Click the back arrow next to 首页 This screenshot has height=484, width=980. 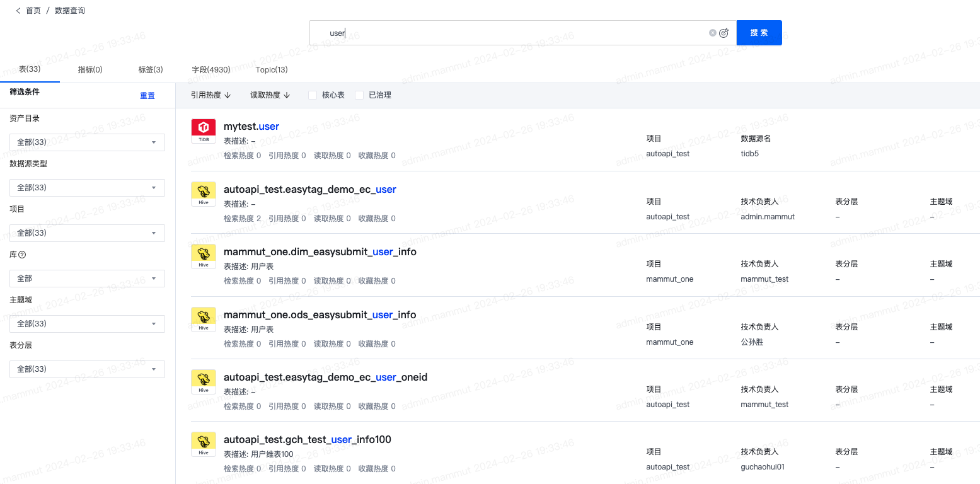[18, 11]
